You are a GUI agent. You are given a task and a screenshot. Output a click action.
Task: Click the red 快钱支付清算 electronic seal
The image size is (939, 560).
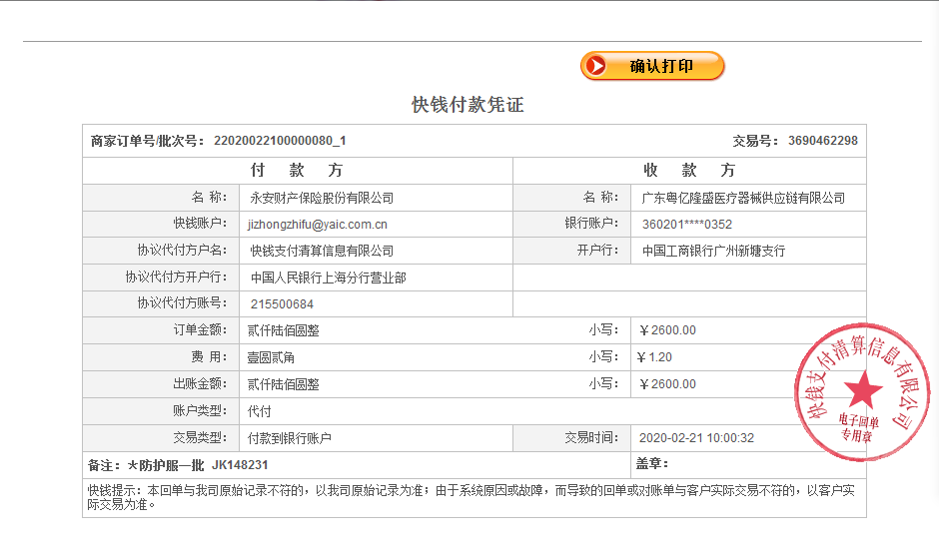861,392
